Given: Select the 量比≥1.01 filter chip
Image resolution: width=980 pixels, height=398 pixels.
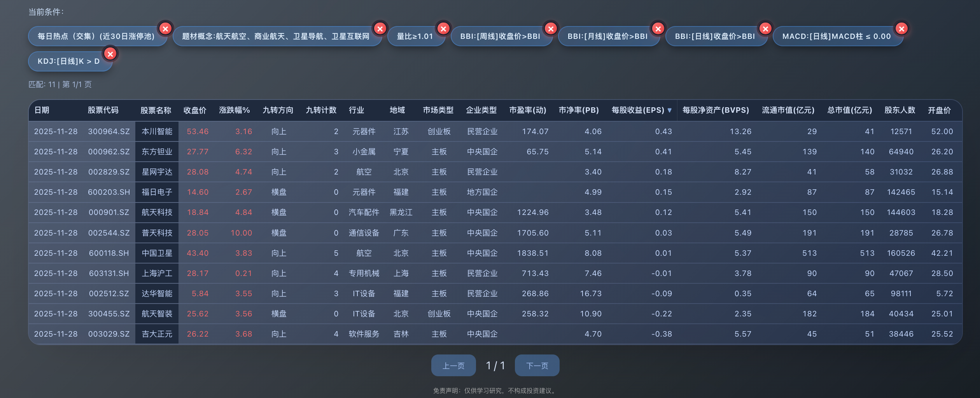Looking at the screenshot, I should point(416,36).
